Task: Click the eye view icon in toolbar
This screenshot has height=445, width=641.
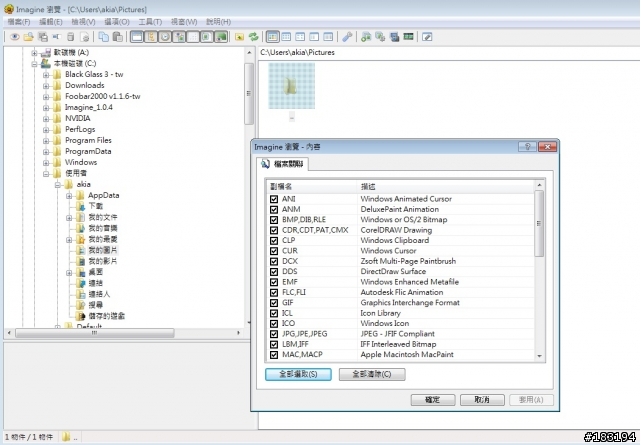Action: click(x=15, y=37)
